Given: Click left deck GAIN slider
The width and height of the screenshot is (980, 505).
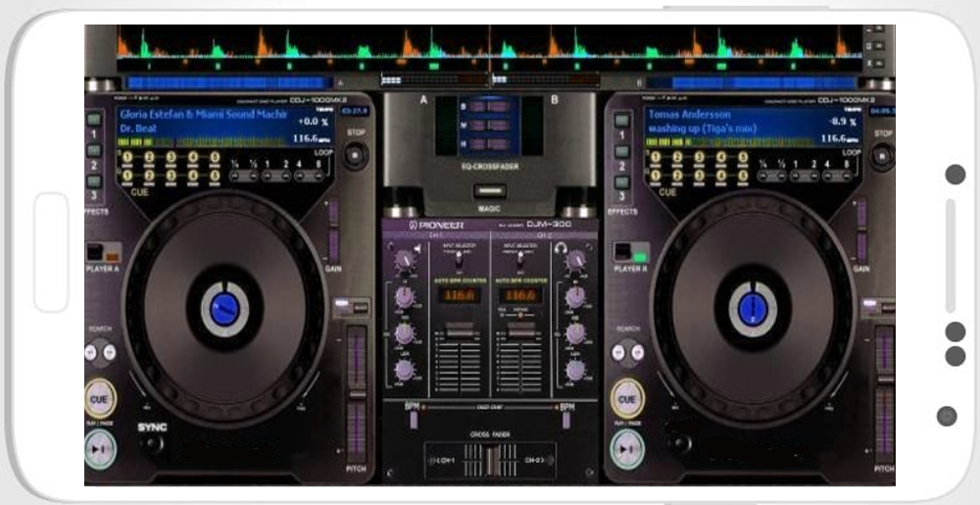Looking at the screenshot, I should 334,230.
